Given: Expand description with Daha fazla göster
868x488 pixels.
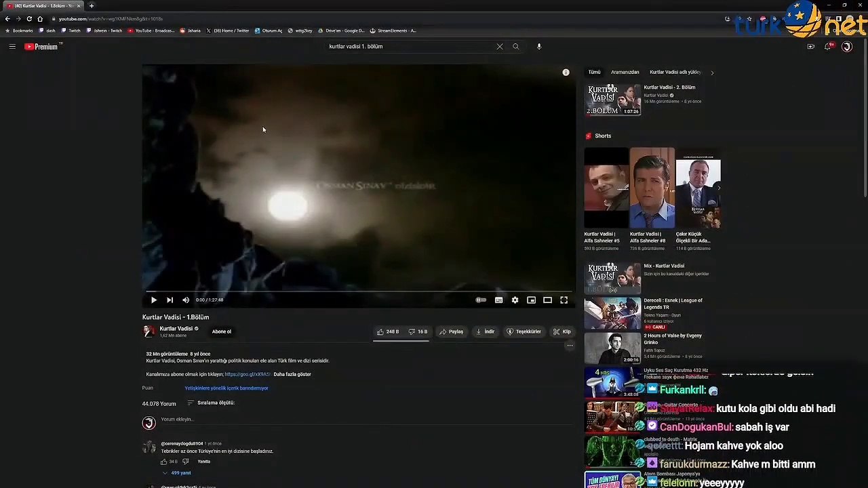Looking at the screenshot, I should [x=292, y=374].
